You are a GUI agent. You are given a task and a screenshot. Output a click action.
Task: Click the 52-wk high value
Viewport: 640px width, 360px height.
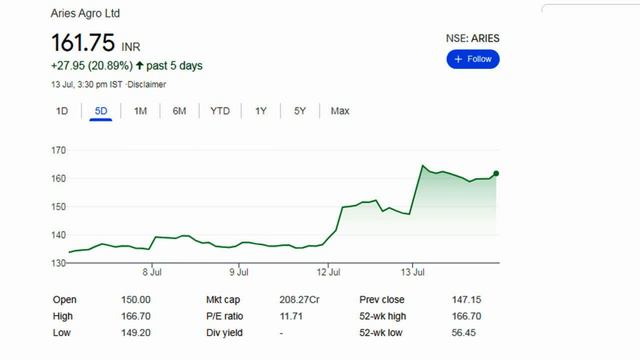[x=467, y=316]
